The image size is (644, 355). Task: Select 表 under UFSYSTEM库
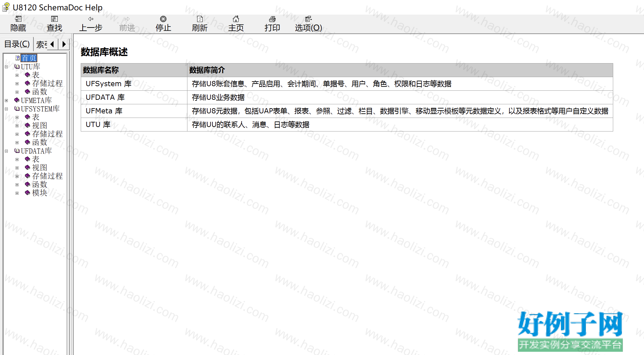[x=36, y=117]
